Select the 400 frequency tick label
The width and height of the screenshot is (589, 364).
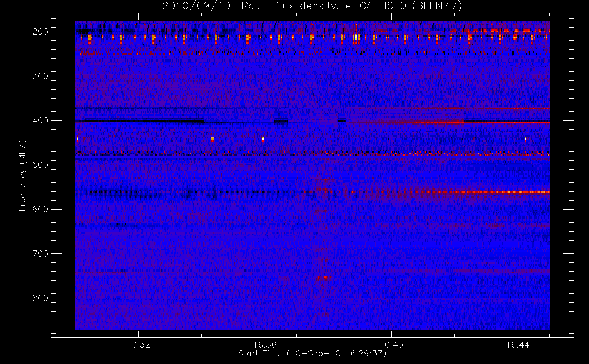point(40,120)
